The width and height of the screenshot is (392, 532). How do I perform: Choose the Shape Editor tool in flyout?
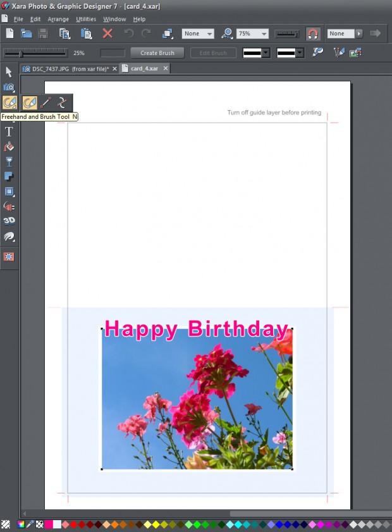coord(62,102)
